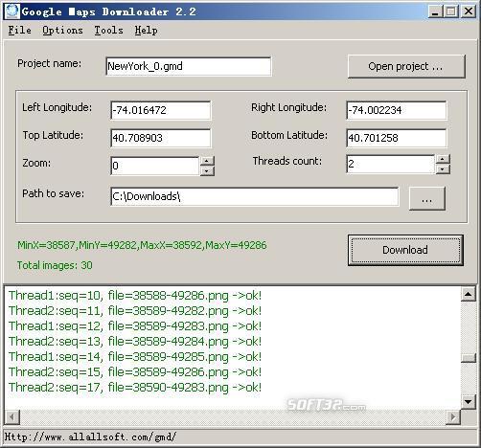Click the Zoom value field
Screen dimensions: 481x448
(x=155, y=166)
